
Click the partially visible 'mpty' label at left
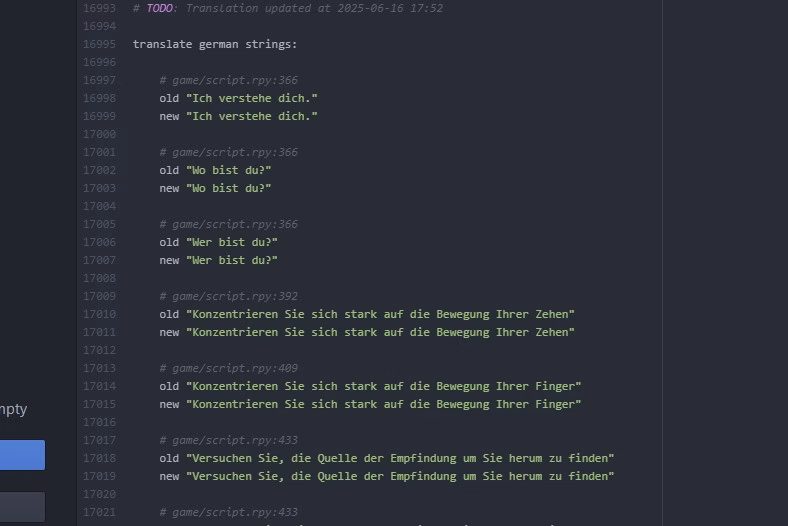(x=13, y=409)
